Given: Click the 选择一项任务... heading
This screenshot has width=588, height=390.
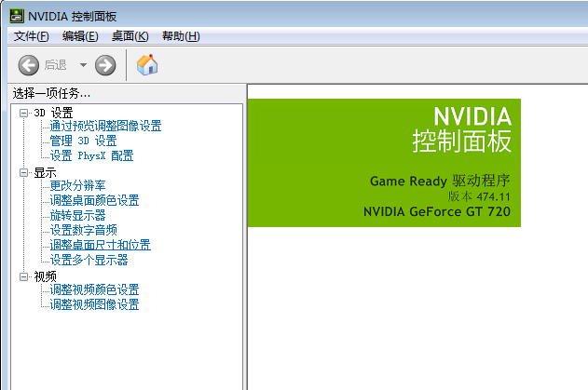Looking at the screenshot, I should click(x=51, y=93).
